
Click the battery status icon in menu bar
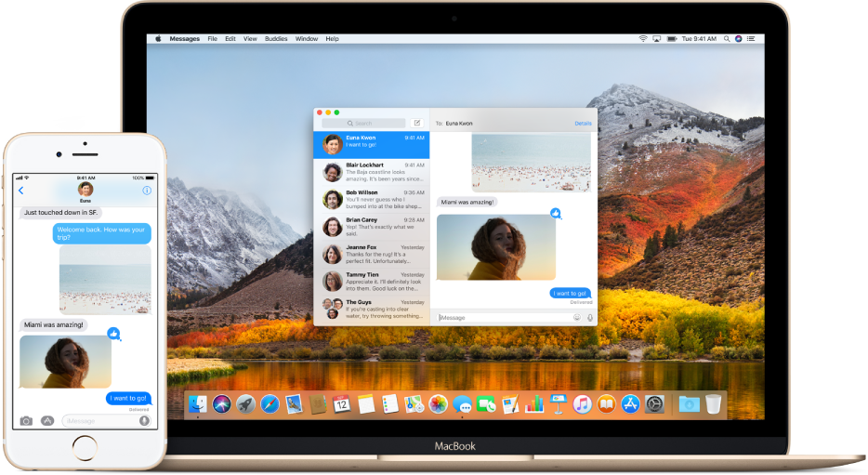(x=672, y=39)
